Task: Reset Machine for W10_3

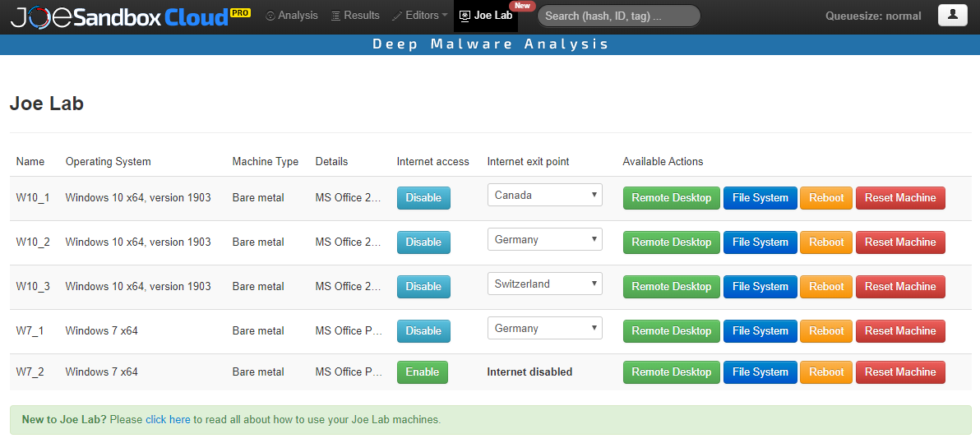Action: [x=900, y=287]
